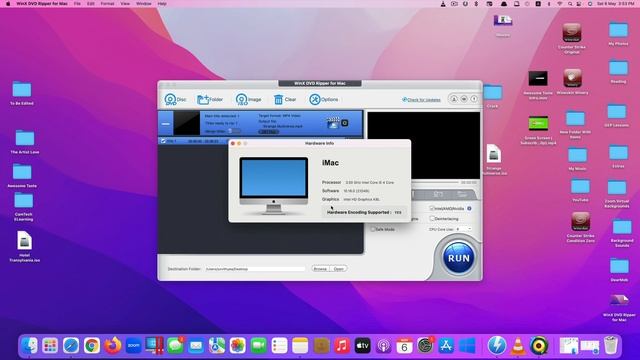The width and height of the screenshot is (640, 360).
Task: Select the WinX DVD Ripper for Mac desktop icon
Action: pyautogui.click(x=619, y=307)
